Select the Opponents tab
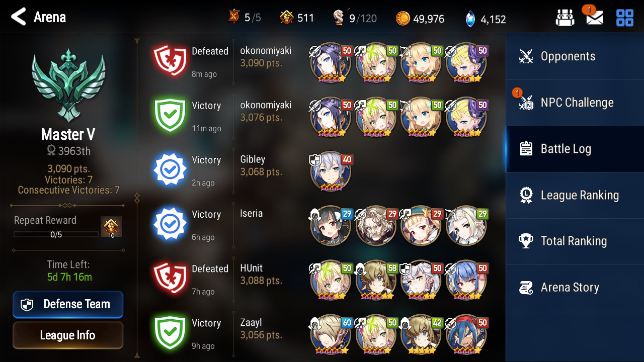This screenshot has height=362, width=644. 575,56
